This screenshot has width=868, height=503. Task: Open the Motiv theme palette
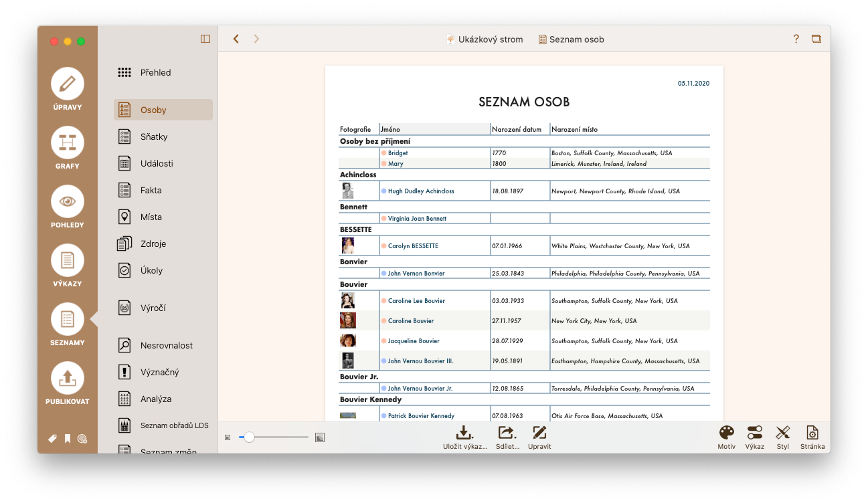[x=726, y=437]
